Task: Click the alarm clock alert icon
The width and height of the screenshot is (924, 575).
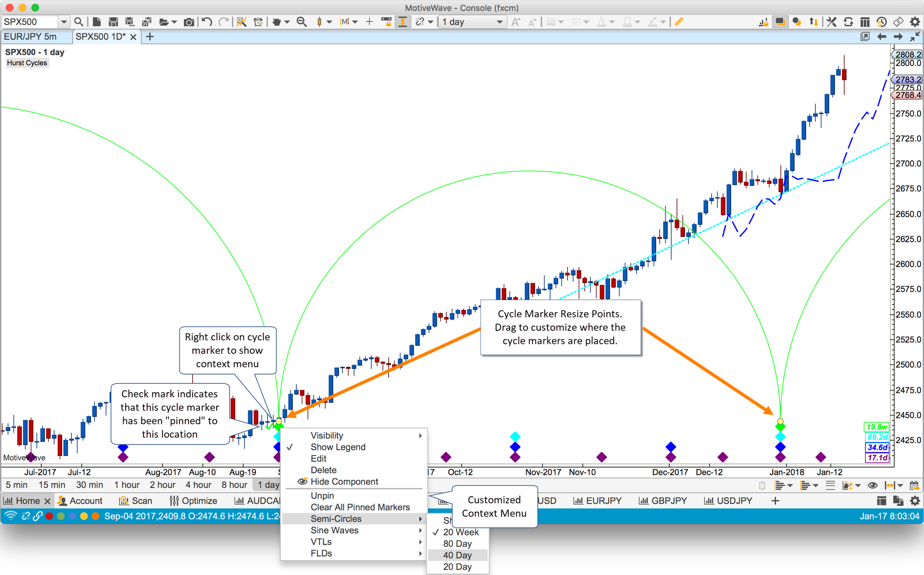Action: point(258,22)
